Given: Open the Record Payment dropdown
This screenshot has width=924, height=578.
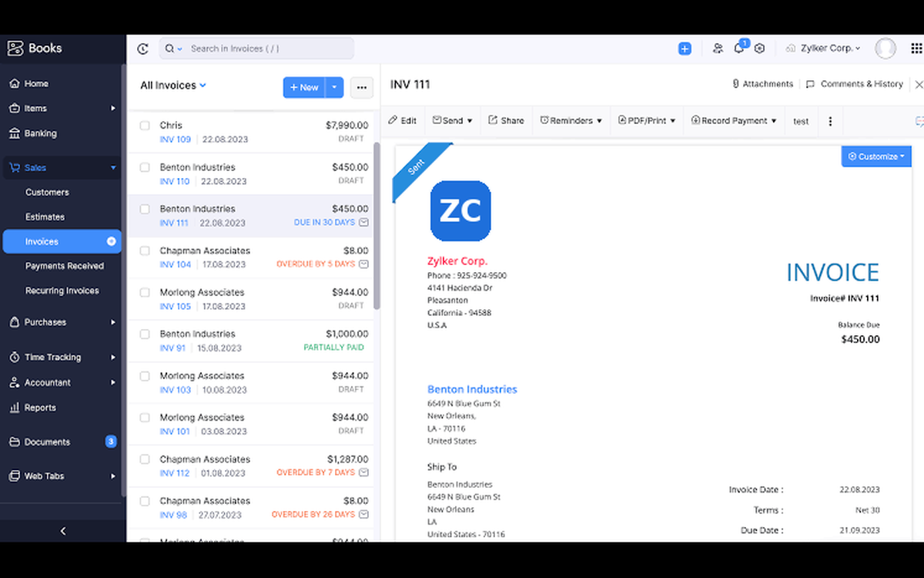Looking at the screenshot, I should pyautogui.click(x=734, y=121).
